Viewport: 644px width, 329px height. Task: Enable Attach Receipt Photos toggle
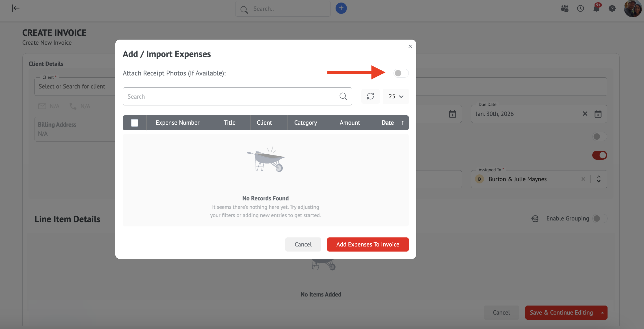(401, 73)
